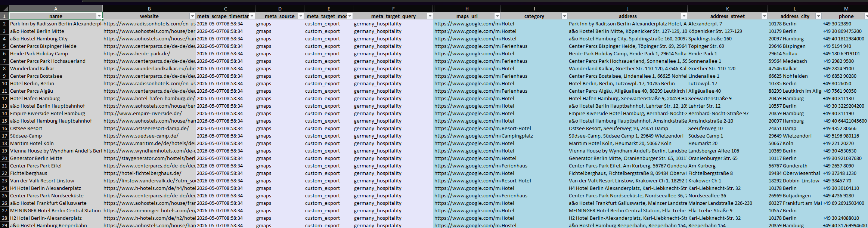Click the 'Heide Park Holiday Camp' name cell
868x228 pixels.
tap(56, 53)
